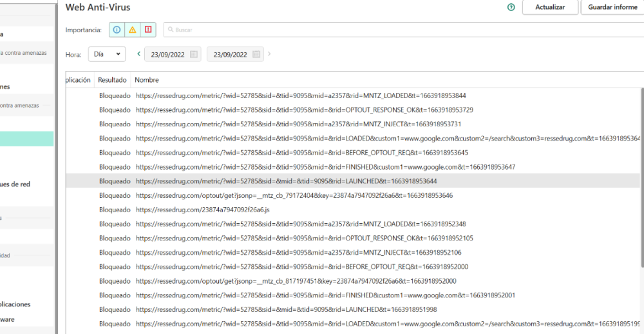Toggle the warning triangle importance filter

click(x=132, y=30)
